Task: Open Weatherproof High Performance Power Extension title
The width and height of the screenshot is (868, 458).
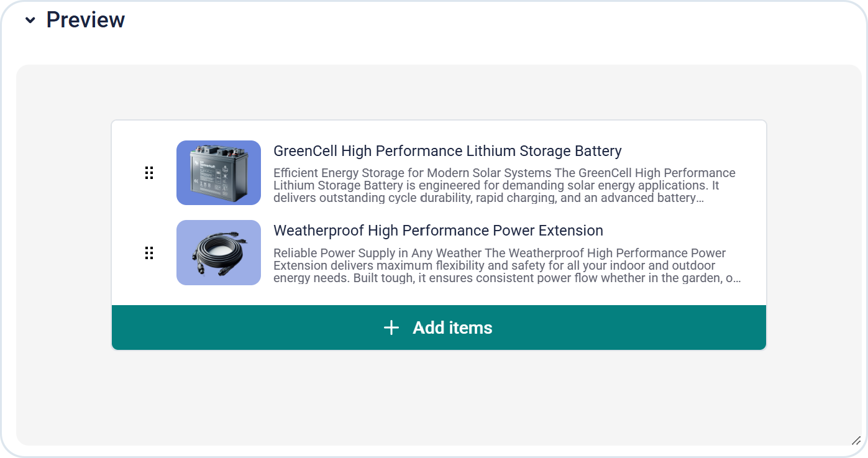Action: pyautogui.click(x=438, y=231)
